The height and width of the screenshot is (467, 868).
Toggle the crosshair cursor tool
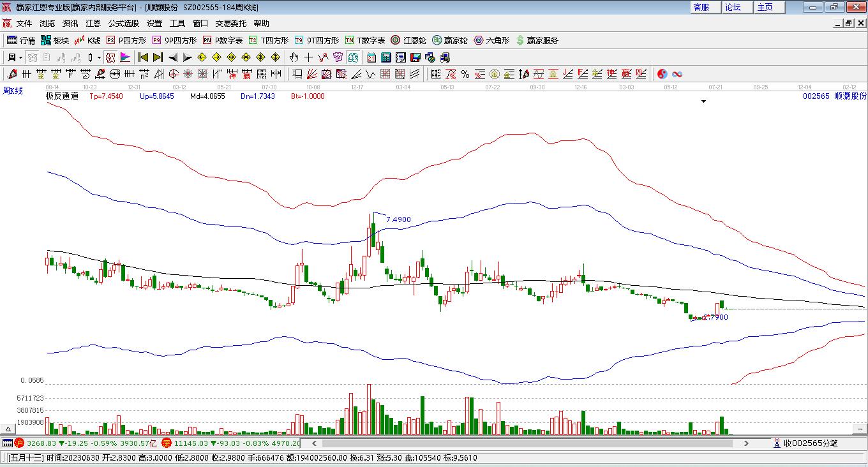308,57
